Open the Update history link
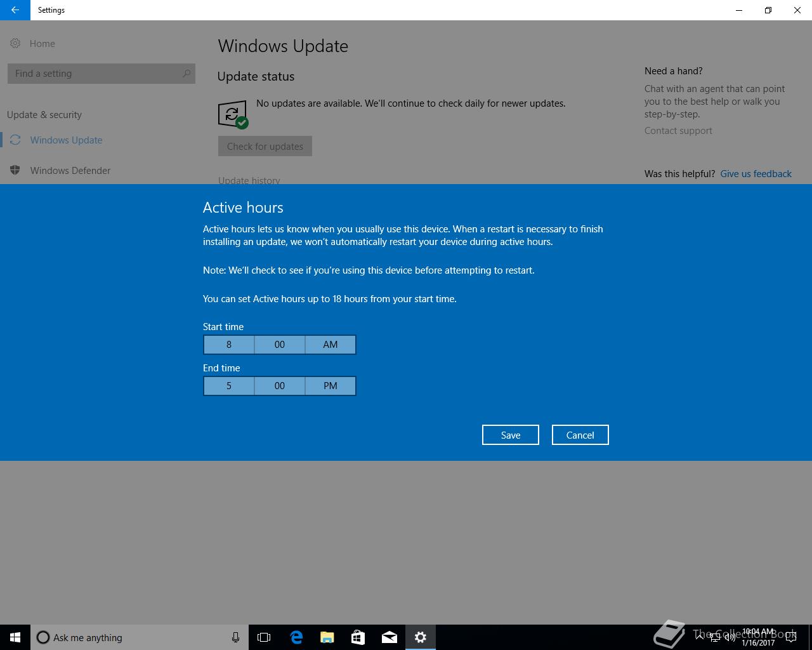The width and height of the screenshot is (812, 650). 249,180
